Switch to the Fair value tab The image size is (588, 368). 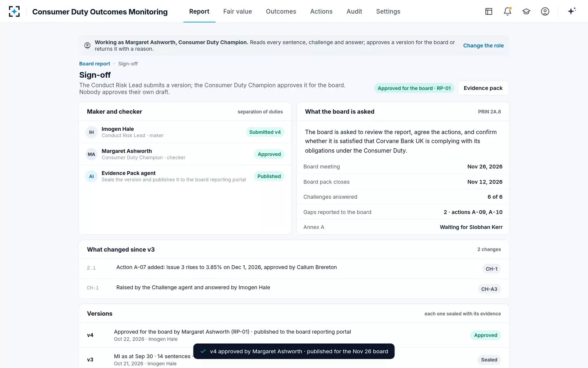tap(238, 11)
